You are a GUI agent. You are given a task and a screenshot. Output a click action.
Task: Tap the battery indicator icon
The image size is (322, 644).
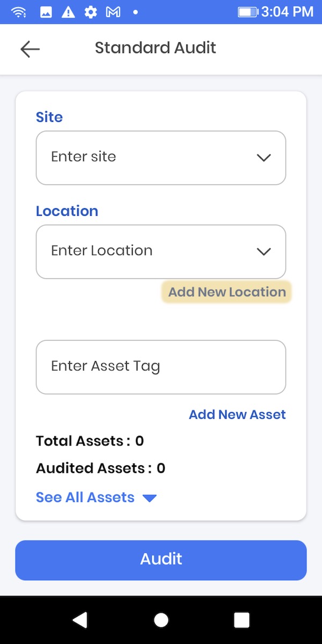(x=247, y=12)
